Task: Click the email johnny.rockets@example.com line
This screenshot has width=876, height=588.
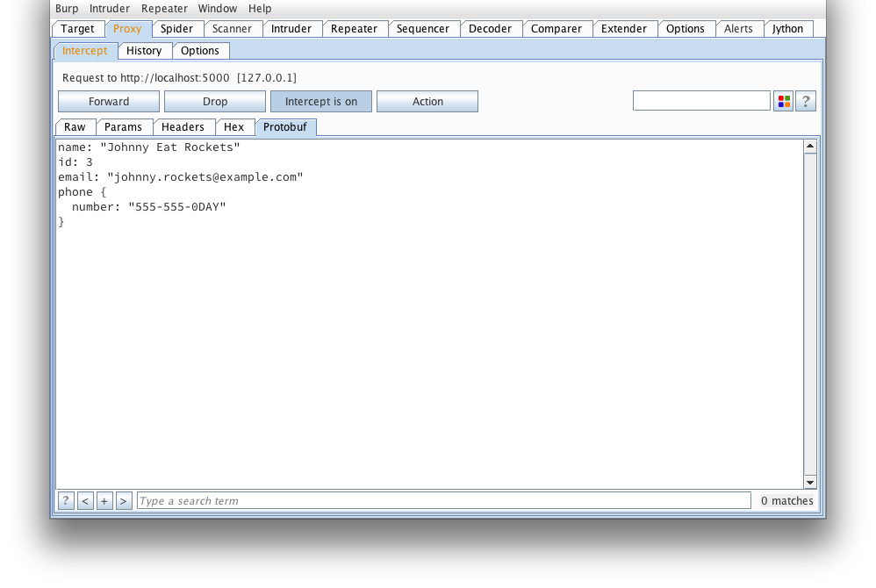Action: coord(181,177)
